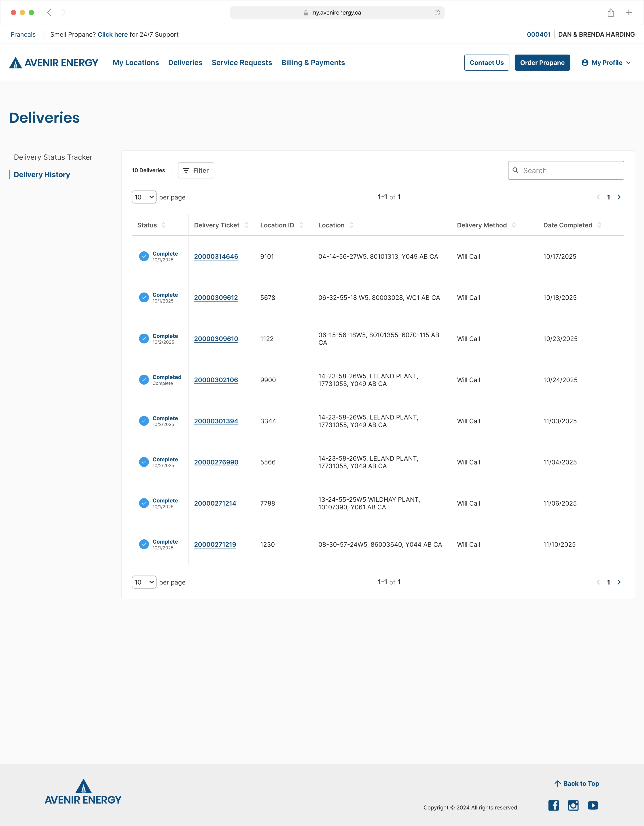The height and width of the screenshot is (826, 644).
Task: Click the browser reload icon
Action: click(437, 13)
